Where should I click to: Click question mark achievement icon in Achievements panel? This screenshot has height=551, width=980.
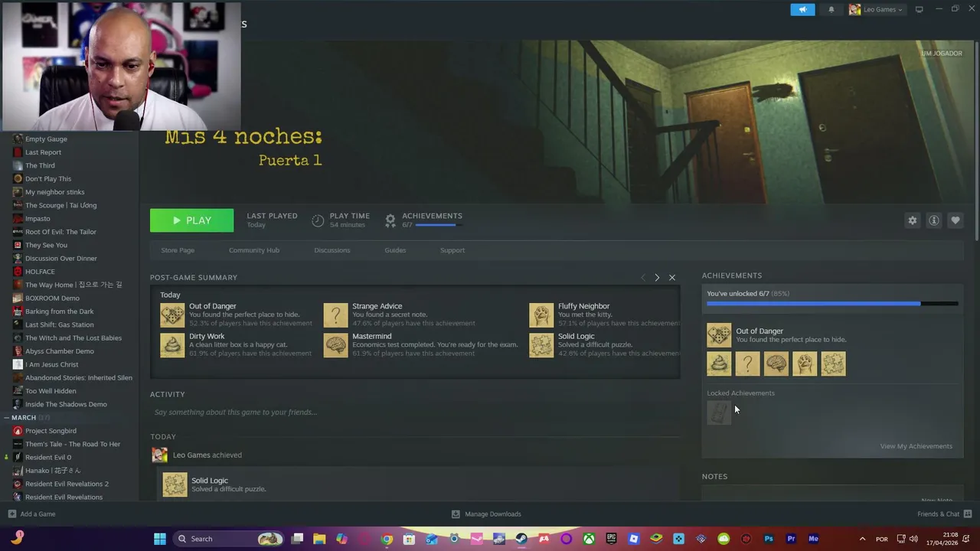[x=747, y=364]
